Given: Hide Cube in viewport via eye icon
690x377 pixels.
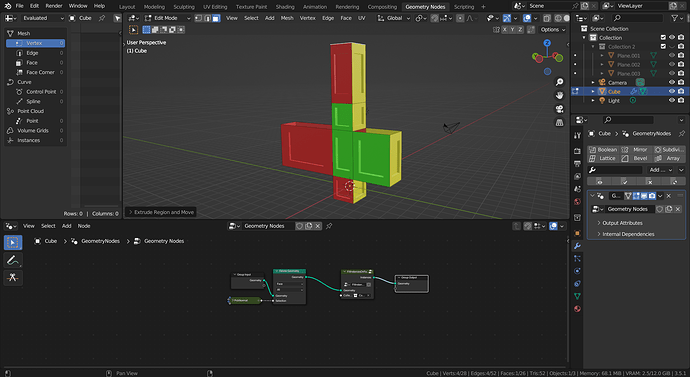Looking at the screenshot, I should [x=672, y=92].
